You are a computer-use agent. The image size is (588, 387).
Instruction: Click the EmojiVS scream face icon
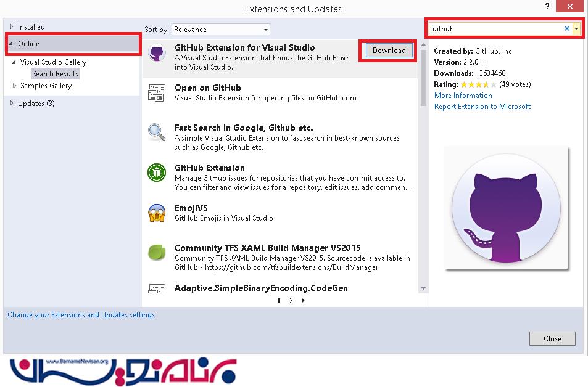[x=157, y=213]
